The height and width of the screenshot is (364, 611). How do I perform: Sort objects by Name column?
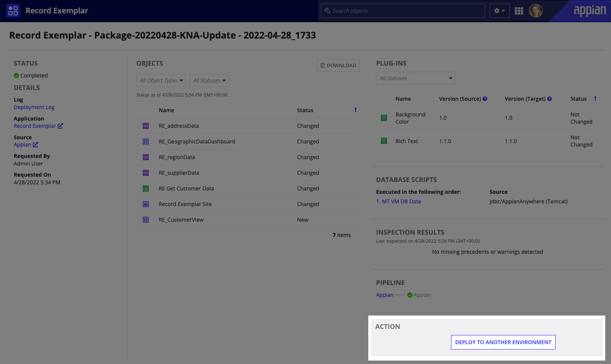coord(166,110)
